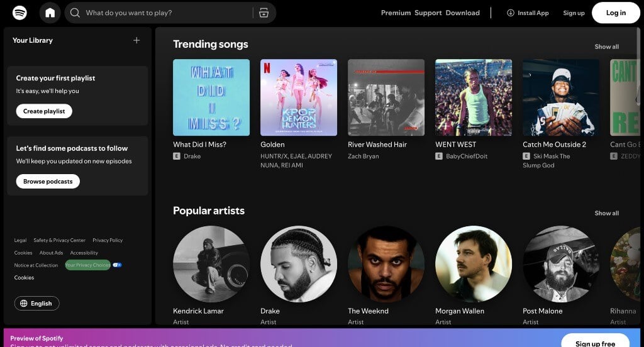Open the Download link
644x347 pixels.
[462, 13]
